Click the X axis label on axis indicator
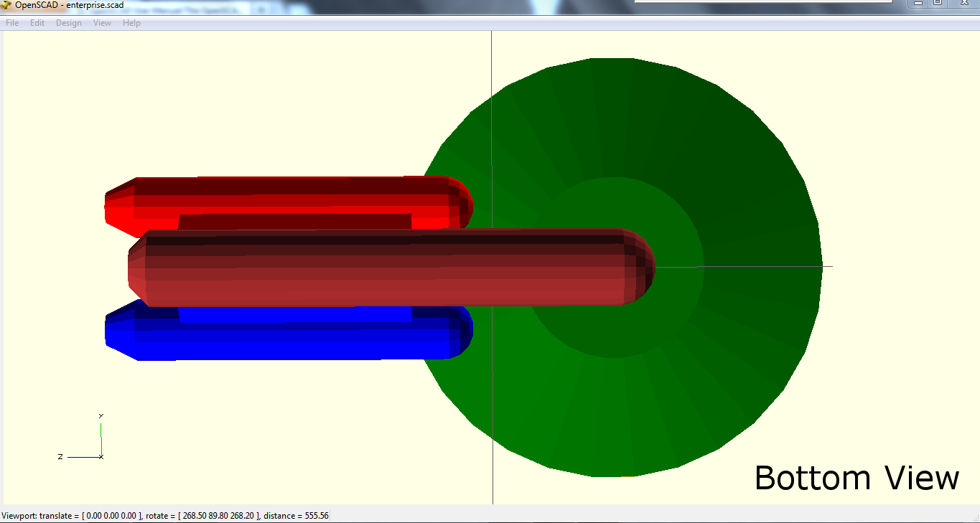980x523 pixels. (102, 456)
